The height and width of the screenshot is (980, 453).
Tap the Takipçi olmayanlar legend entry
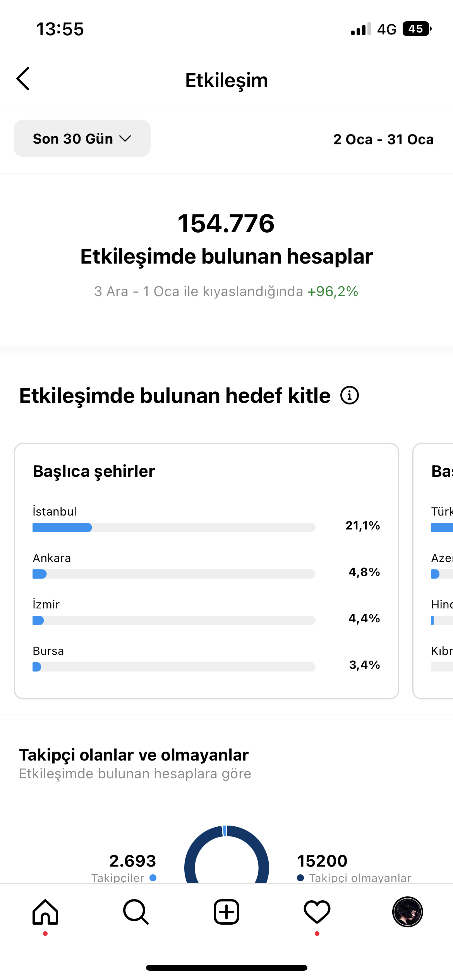pos(354,878)
